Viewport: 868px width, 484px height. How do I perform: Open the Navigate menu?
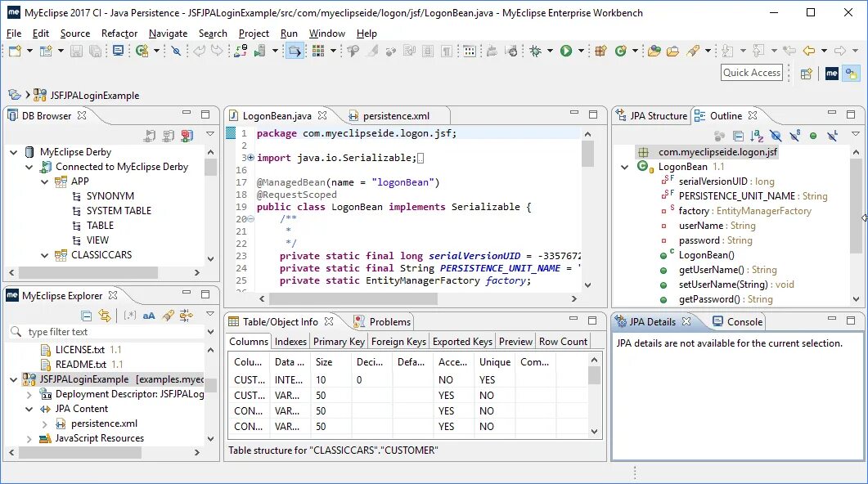point(169,34)
